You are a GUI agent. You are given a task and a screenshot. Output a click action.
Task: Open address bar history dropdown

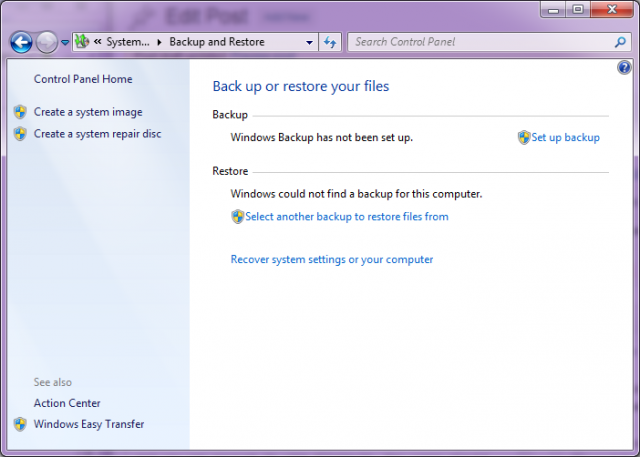click(309, 42)
